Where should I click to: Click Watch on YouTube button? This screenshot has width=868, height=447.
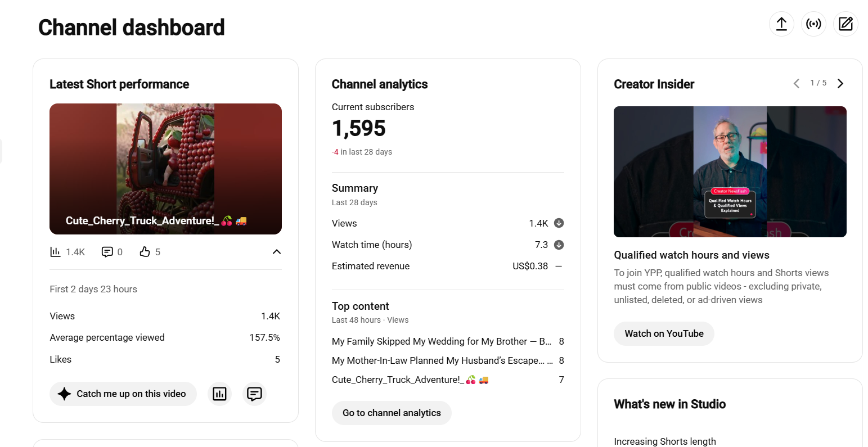(x=664, y=333)
